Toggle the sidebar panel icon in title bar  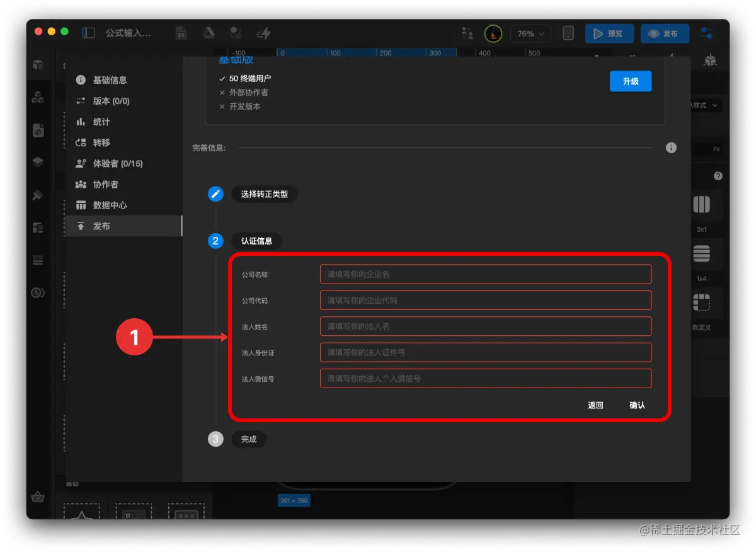click(88, 33)
